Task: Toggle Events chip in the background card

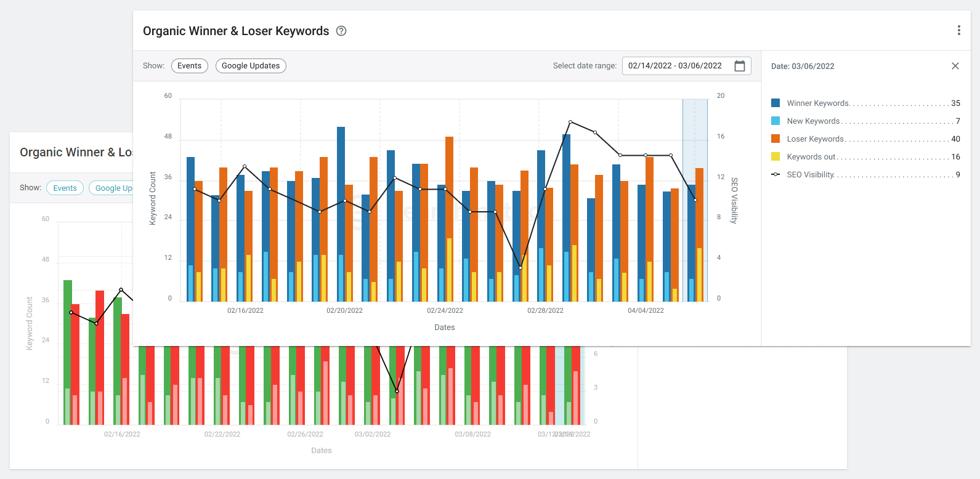Action: click(x=65, y=188)
